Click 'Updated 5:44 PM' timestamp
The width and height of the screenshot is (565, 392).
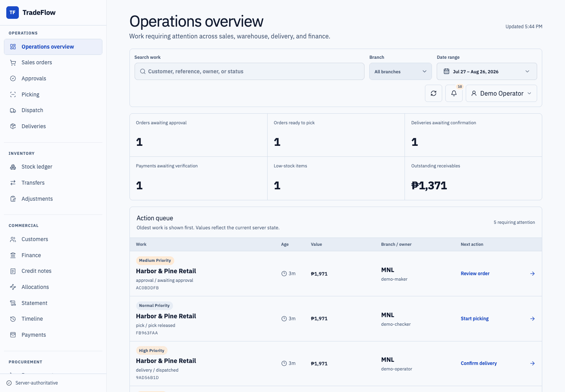524,27
